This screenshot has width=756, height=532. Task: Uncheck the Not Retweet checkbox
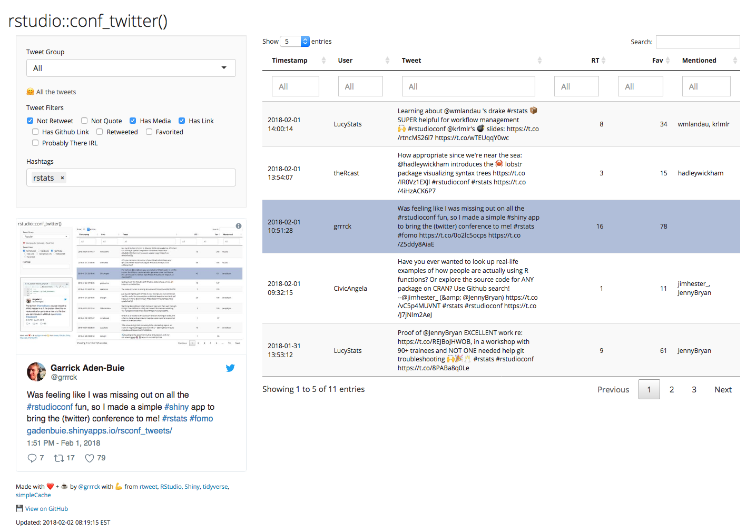click(30, 121)
